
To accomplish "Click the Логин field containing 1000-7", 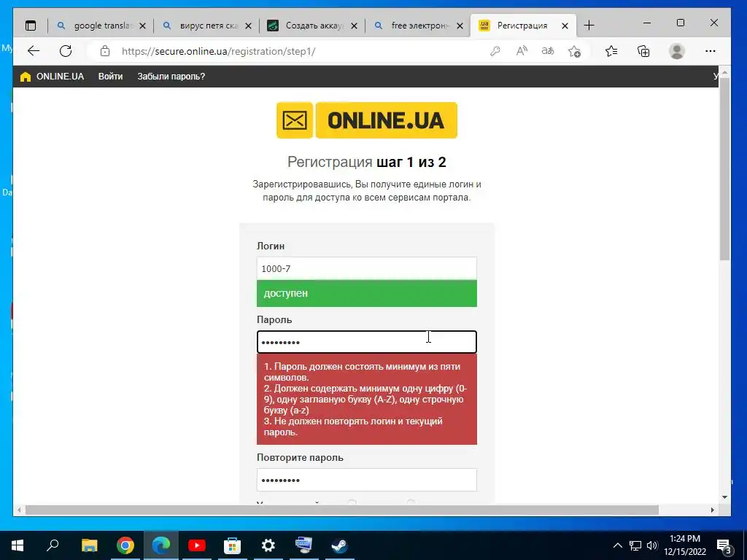I will click(367, 268).
